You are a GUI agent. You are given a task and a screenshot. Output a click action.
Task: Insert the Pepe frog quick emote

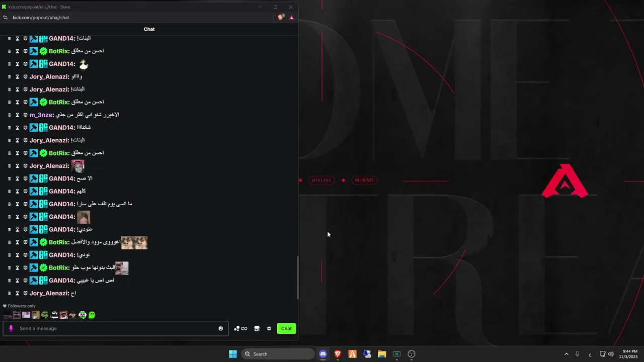45,315
